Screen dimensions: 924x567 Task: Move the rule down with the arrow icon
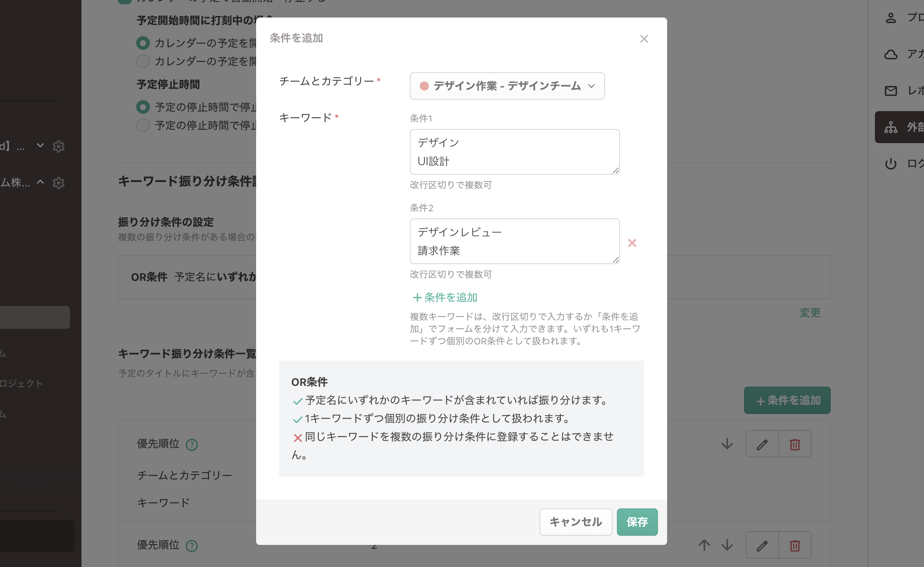point(726,444)
